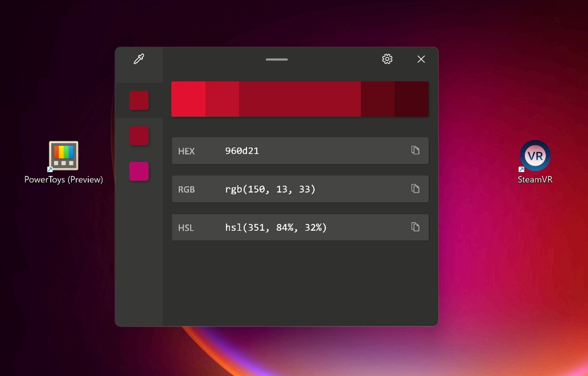Select the magenta color history swatch

tap(139, 171)
